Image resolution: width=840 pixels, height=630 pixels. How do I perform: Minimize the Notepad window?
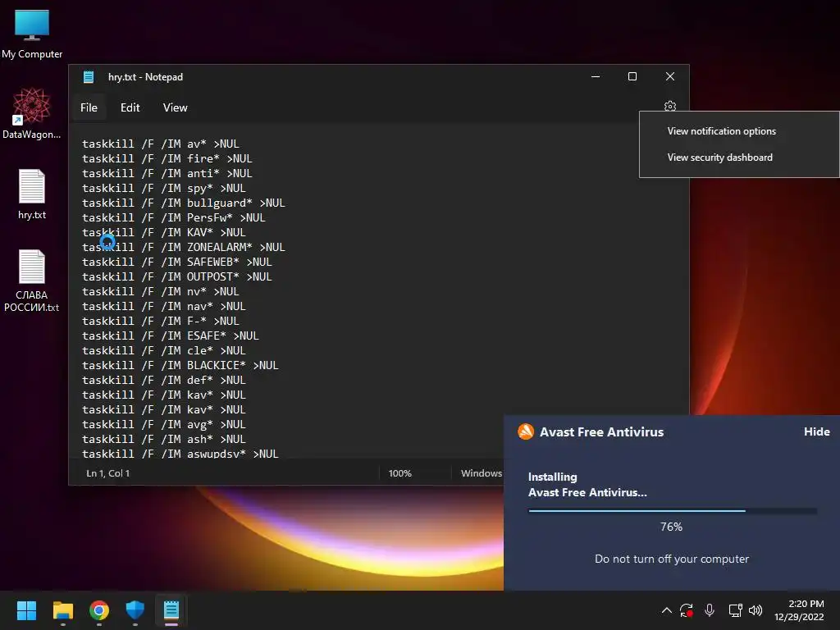[596, 76]
